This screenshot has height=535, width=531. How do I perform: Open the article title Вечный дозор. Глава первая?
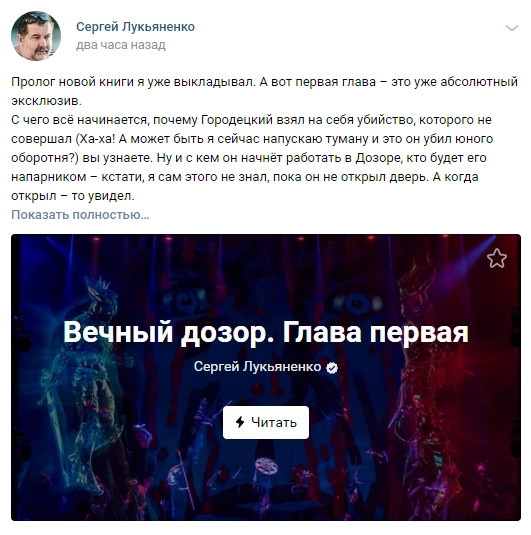[266, 332]
